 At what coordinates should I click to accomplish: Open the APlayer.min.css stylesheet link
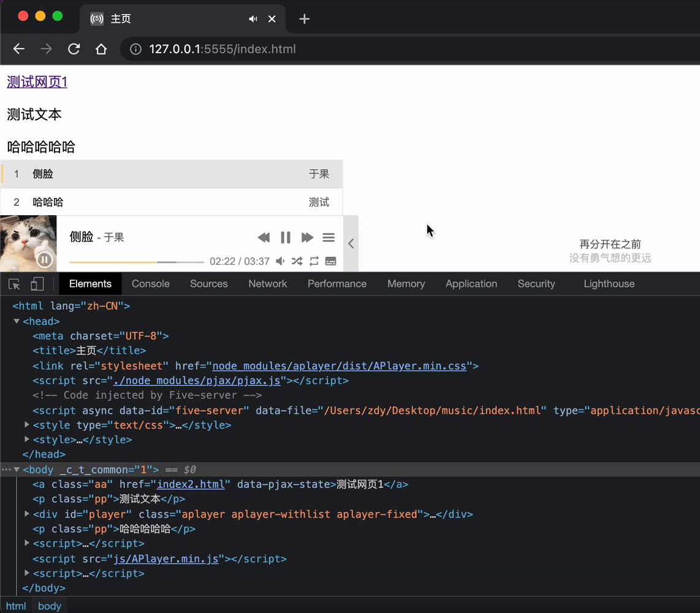tap(340, 366)
